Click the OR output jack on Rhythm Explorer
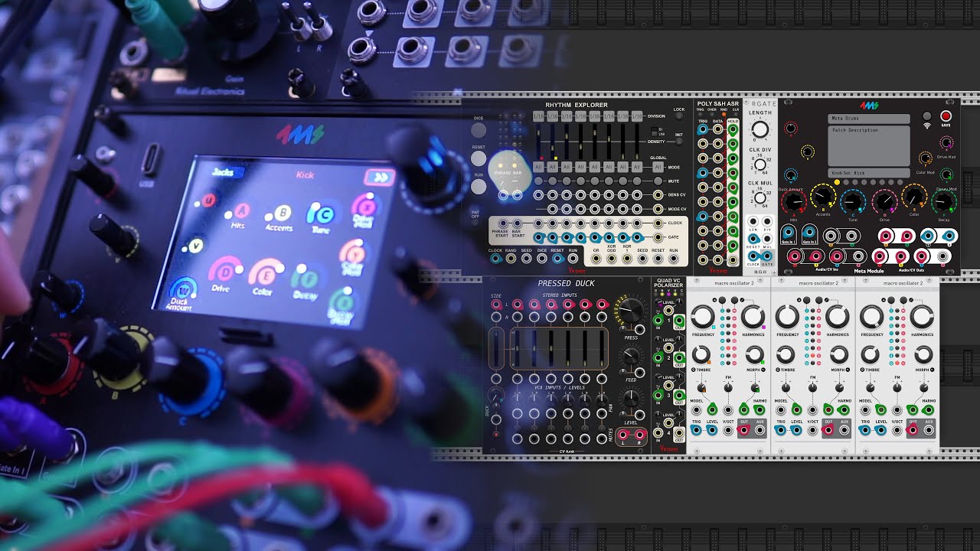This screenshot has height=551, width=980. click(x=596, y=258)
